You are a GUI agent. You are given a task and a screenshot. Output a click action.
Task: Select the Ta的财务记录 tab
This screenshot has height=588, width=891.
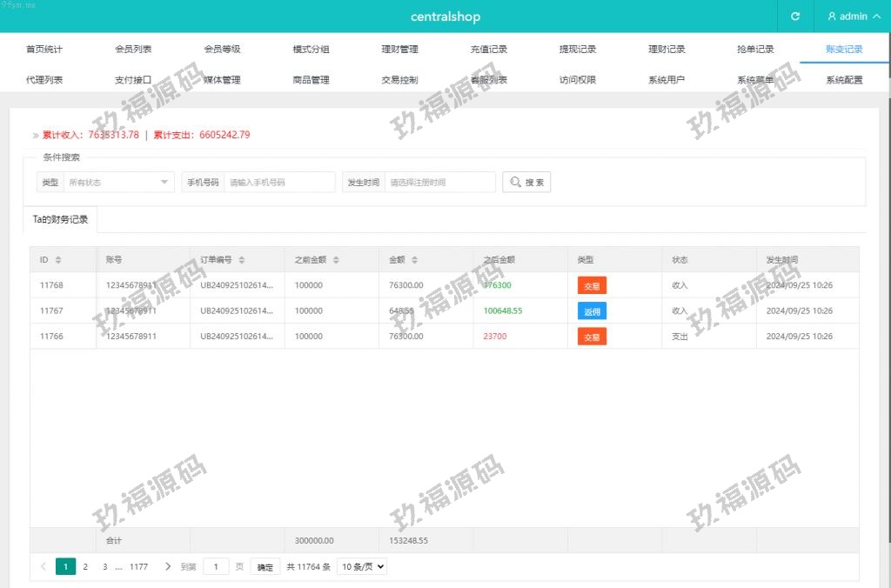tap(60, 219)
